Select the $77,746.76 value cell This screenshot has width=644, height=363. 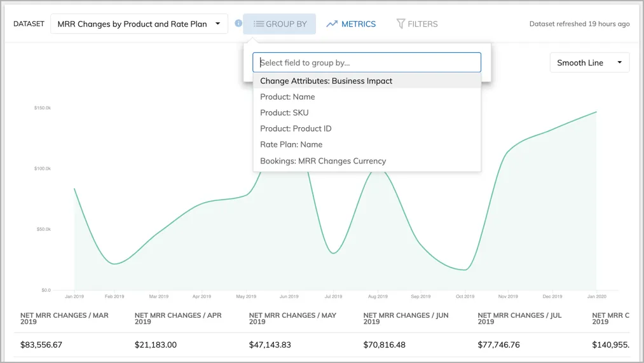point(498,345)
